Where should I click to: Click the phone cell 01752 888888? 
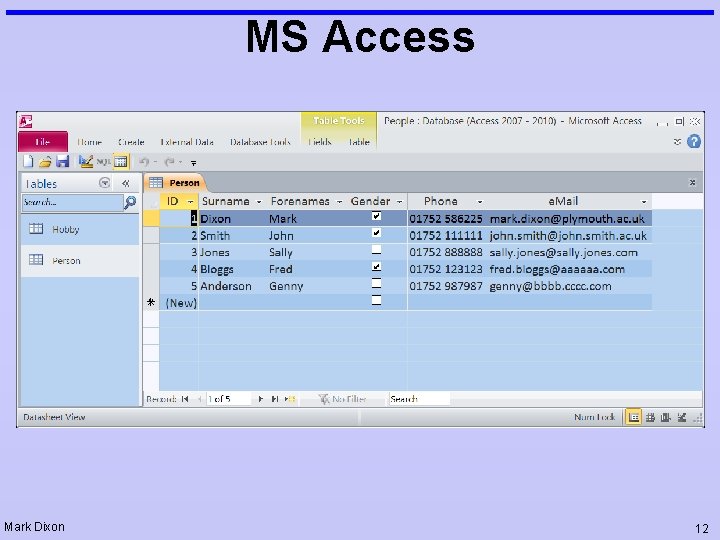coord(447,253)
